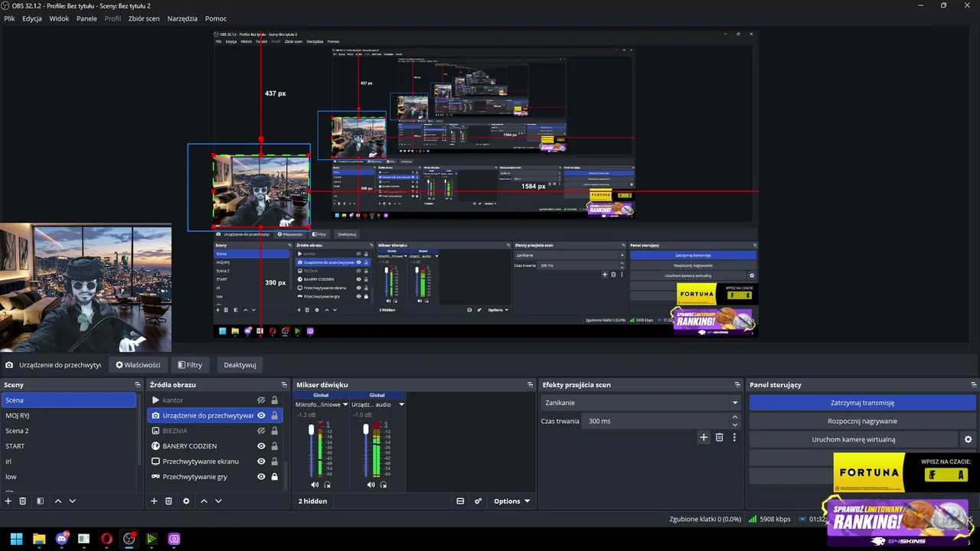
Task: Move selected source up in Źródła obrazu
Action: click(x=204, y=501)
